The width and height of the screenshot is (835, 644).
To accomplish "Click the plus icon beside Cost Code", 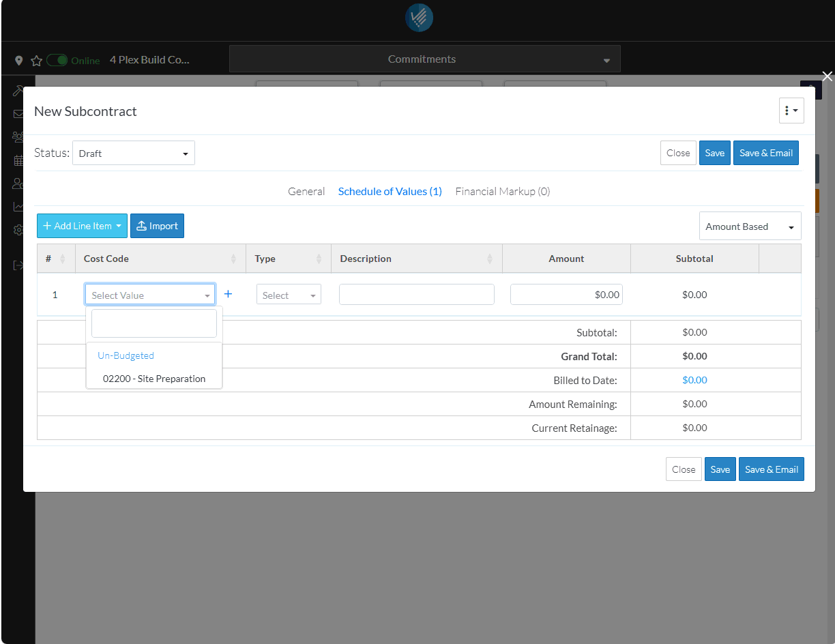I will pos(229,294).
